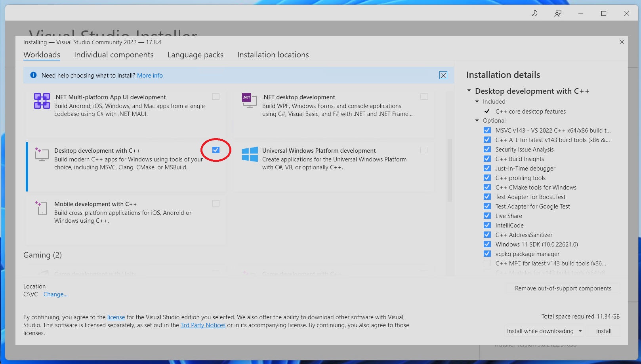Image resolution: width=641 pixels, height=364 pixels.
Task: Check Universal Windows Platform development workload
Action: click(424, 150)
